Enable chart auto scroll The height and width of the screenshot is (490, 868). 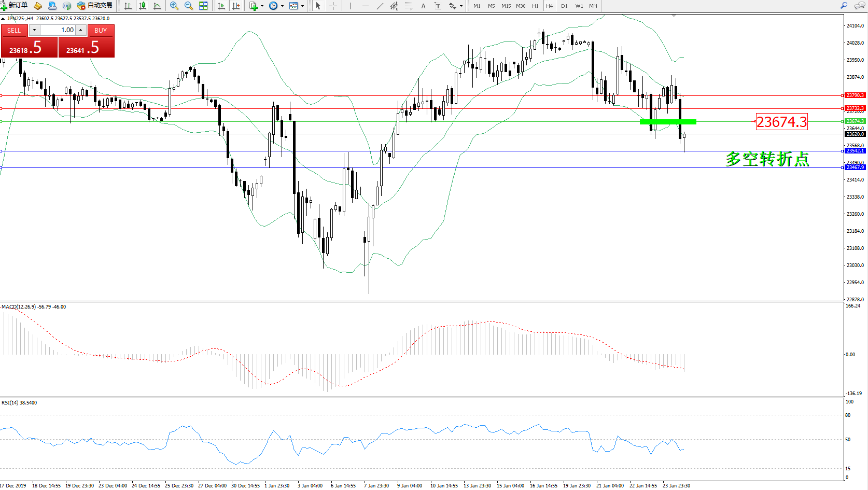[221, 6]
